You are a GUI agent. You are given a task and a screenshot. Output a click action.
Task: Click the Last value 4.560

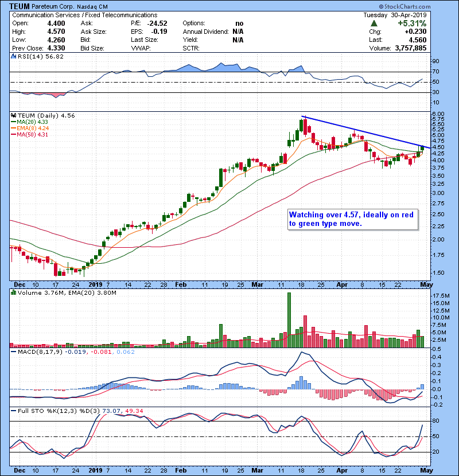point(418,40)
